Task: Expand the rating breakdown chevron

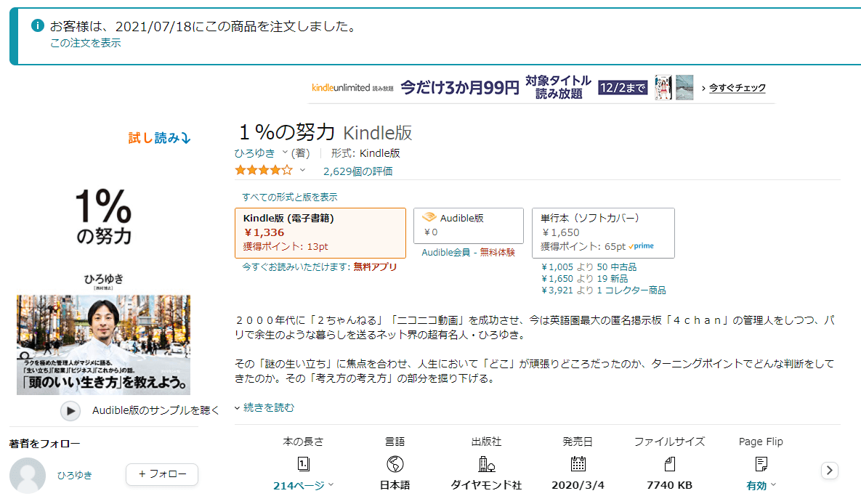Action: (x=302, y=170)
